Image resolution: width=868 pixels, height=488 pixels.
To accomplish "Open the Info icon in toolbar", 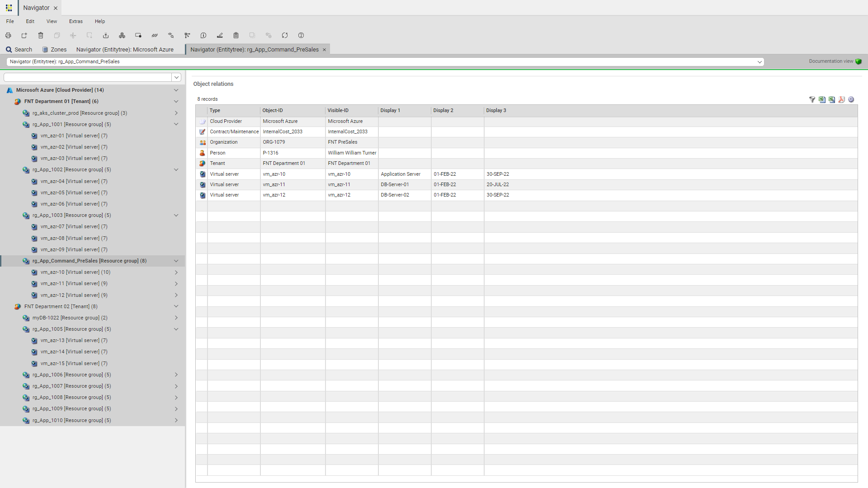I will coord(203,35).
